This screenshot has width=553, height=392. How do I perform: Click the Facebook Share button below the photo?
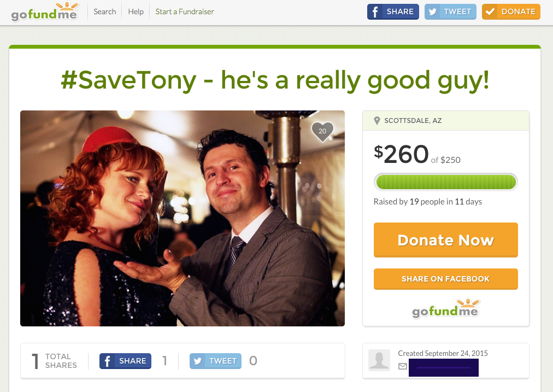click(x=125, y=361)
